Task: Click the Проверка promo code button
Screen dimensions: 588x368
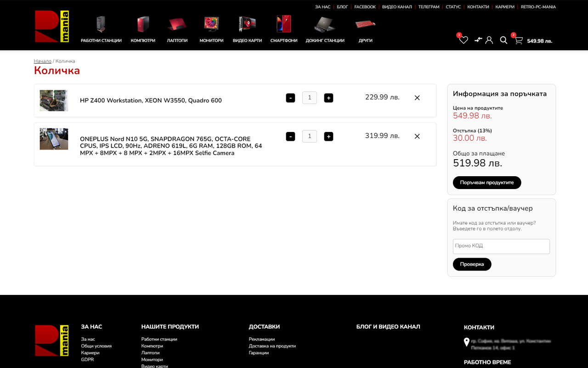Action: [x=472, y=264]
